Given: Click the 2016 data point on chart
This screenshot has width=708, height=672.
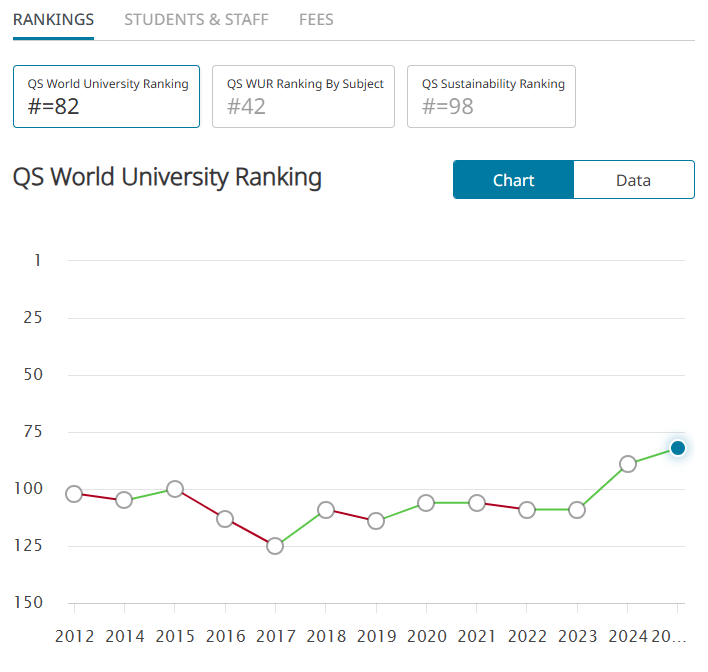Looking at the screenshot, I should tap(225, 519).
